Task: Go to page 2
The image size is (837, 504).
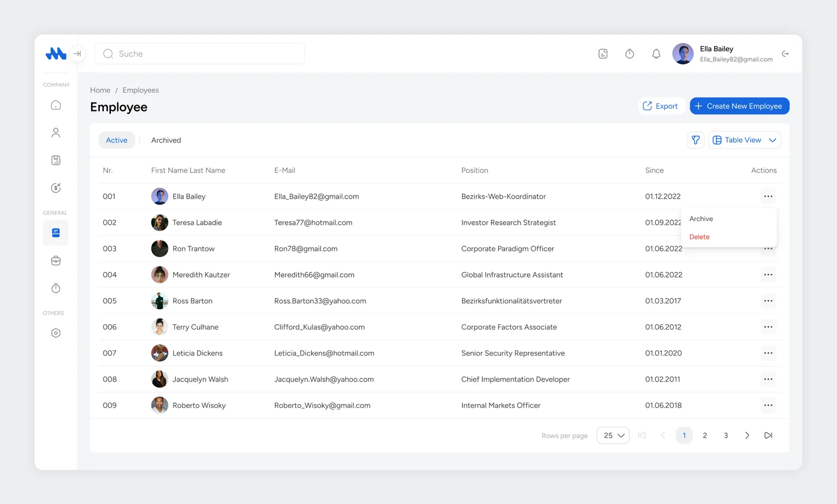Action: click(705, 436)
